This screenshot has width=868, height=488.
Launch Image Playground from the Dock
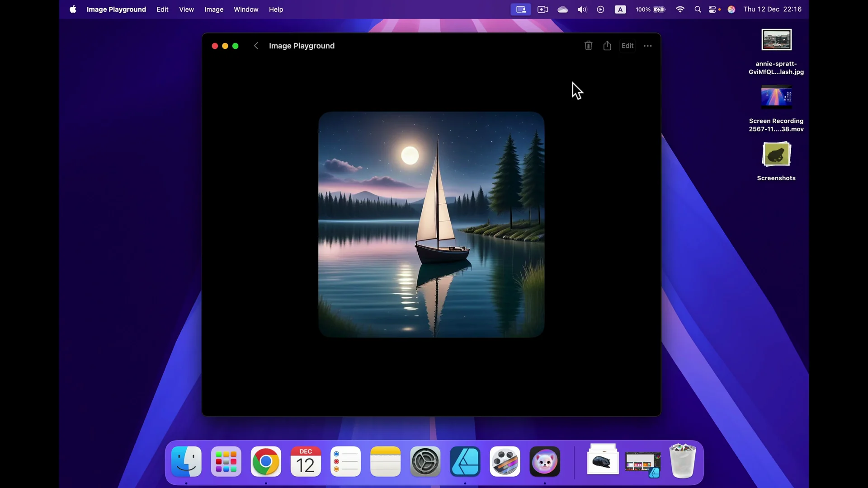tap(544, 461)
